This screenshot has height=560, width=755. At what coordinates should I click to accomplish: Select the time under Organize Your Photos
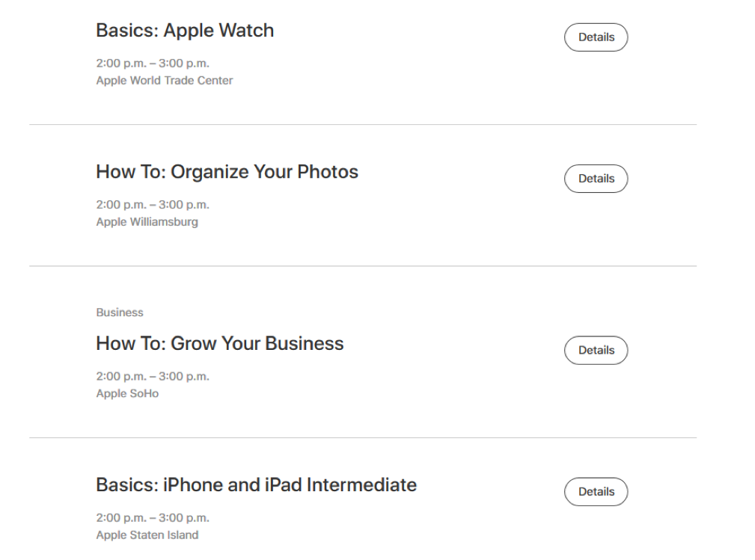pyautogui.click(x=153, y=204)
